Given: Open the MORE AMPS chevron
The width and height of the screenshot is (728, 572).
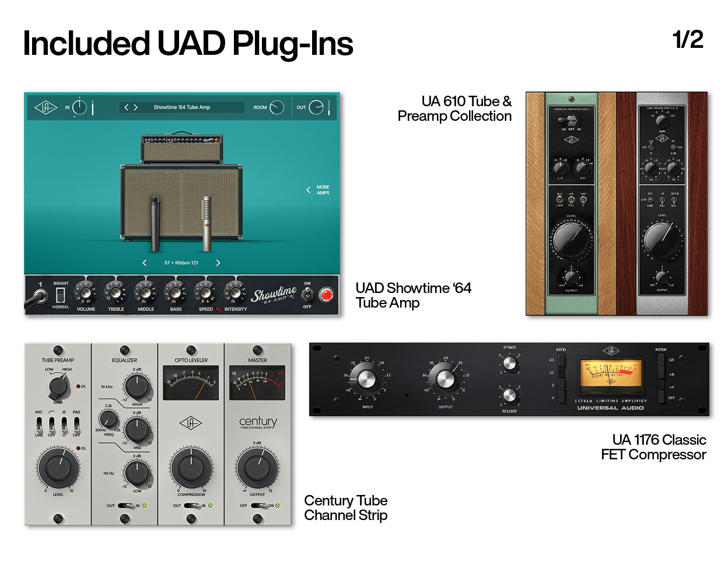Looking at the screenshot, I should (x=309, y=190).
